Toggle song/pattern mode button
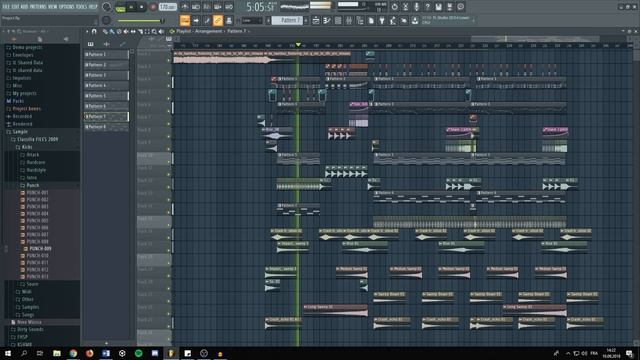 121,7
